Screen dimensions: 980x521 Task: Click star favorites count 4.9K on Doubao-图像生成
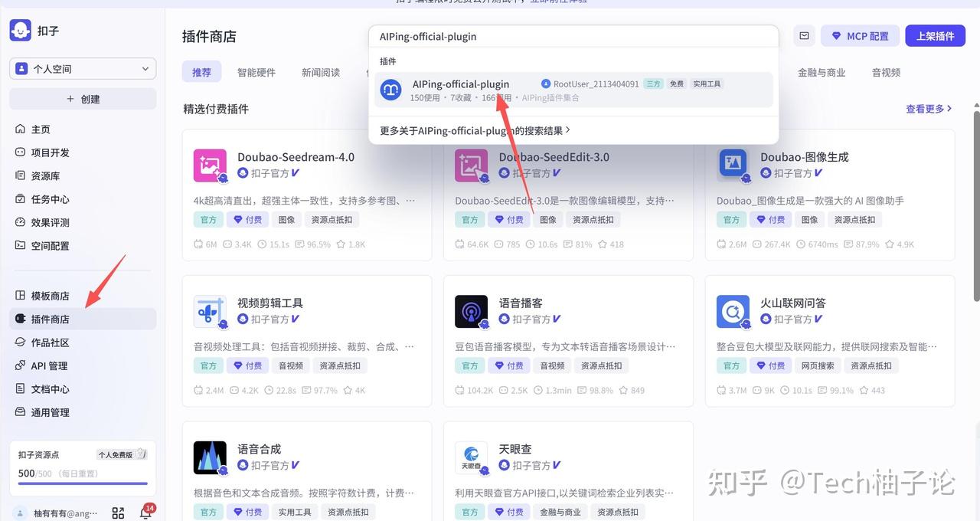click(900, 244)
